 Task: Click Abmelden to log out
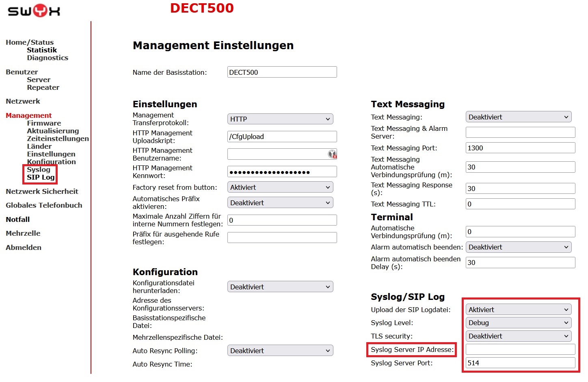pos(23,247)
